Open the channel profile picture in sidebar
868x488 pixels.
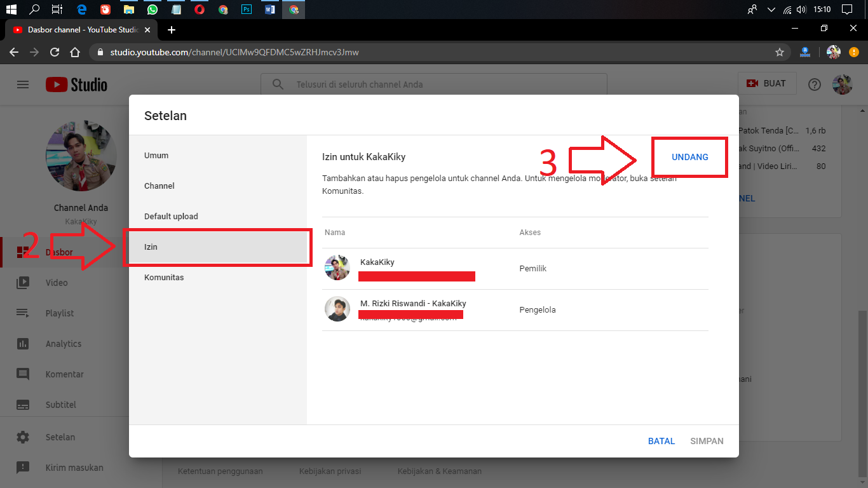click(81, 156)
